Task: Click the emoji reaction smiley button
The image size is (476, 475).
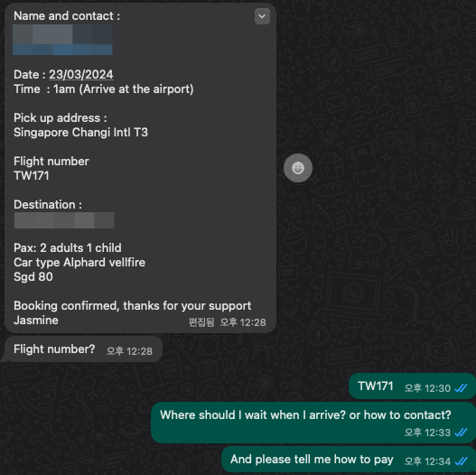Action: point(298,168)
